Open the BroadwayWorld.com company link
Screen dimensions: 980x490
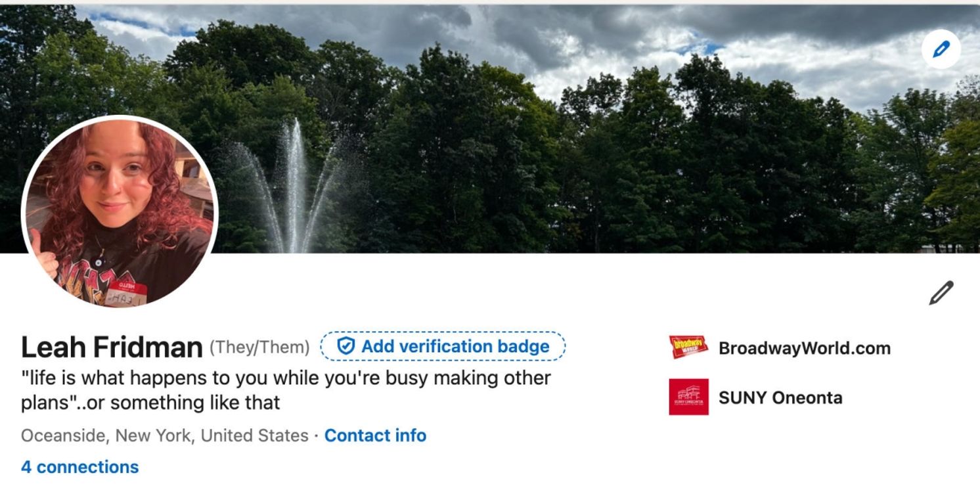tap(805, 347)
